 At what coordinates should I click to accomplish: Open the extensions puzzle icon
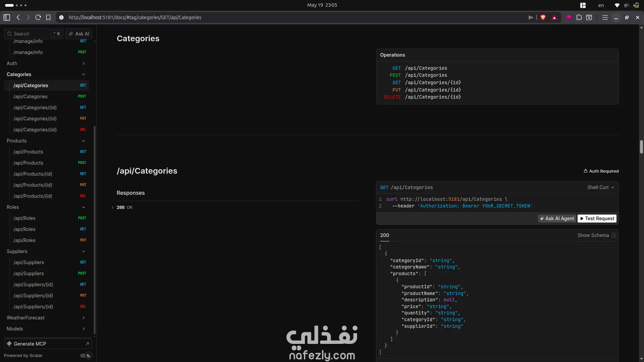(x=579, y=17)
